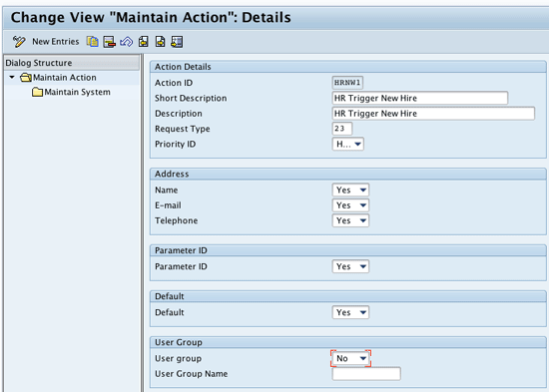Collapse the Maintain Action tree node
549x392 pixels.
[12, 77]
